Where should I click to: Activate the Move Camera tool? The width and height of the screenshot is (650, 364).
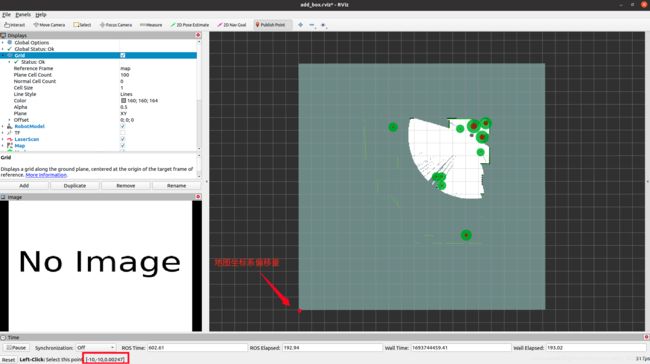pyautogui.click(x=49, y=25)
